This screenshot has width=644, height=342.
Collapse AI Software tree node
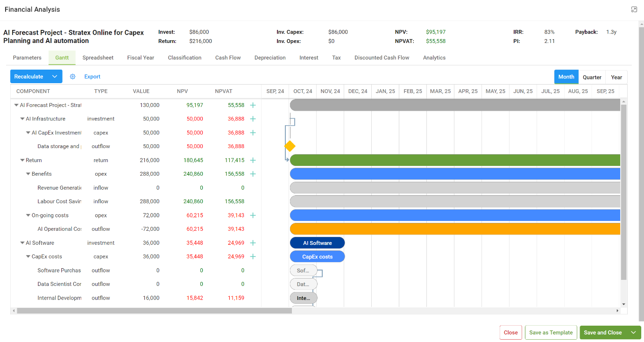click(22, 243)
